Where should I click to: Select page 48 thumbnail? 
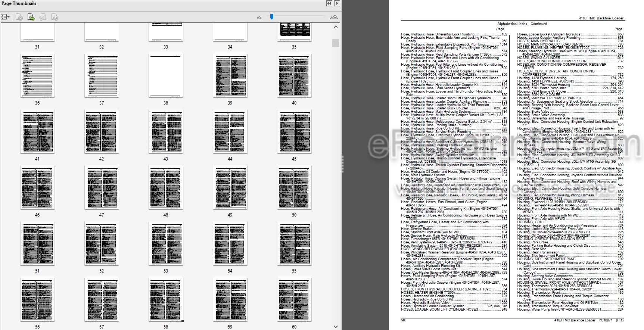click(166, 188)
